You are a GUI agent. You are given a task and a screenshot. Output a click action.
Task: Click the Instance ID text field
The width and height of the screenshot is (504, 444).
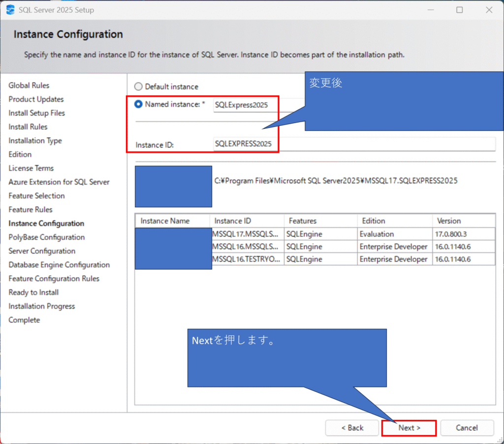point(354,144)
